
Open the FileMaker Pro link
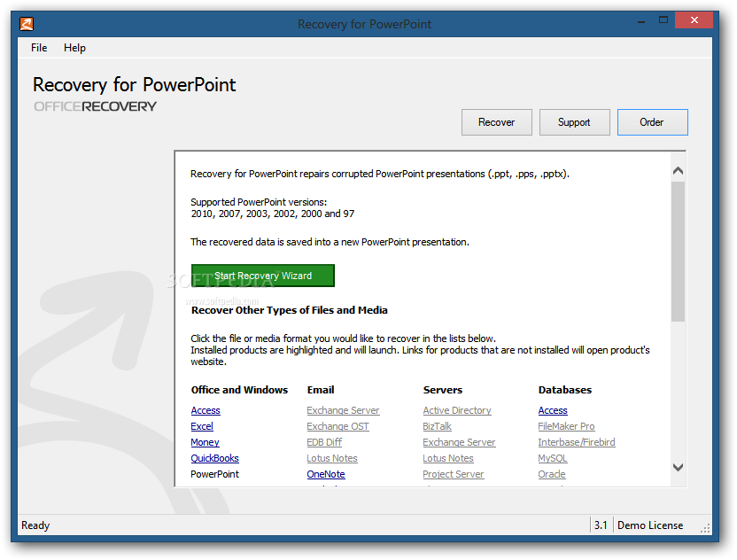(x=566, y=426)
